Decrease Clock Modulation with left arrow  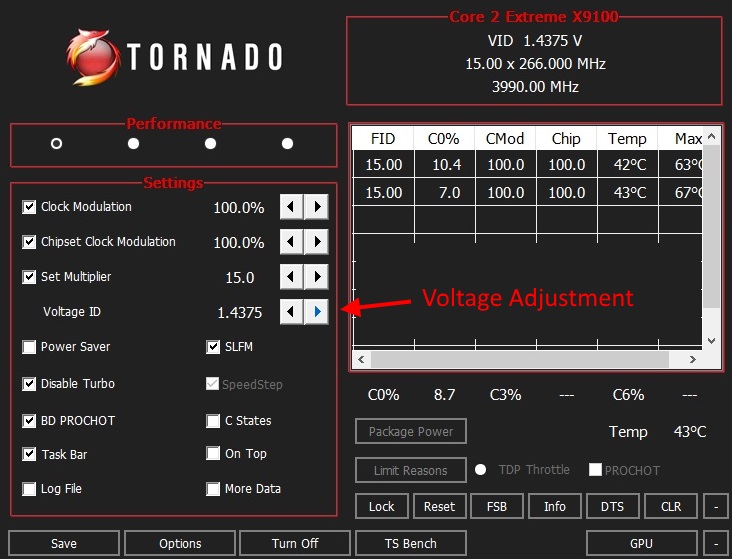click(291, 206)
